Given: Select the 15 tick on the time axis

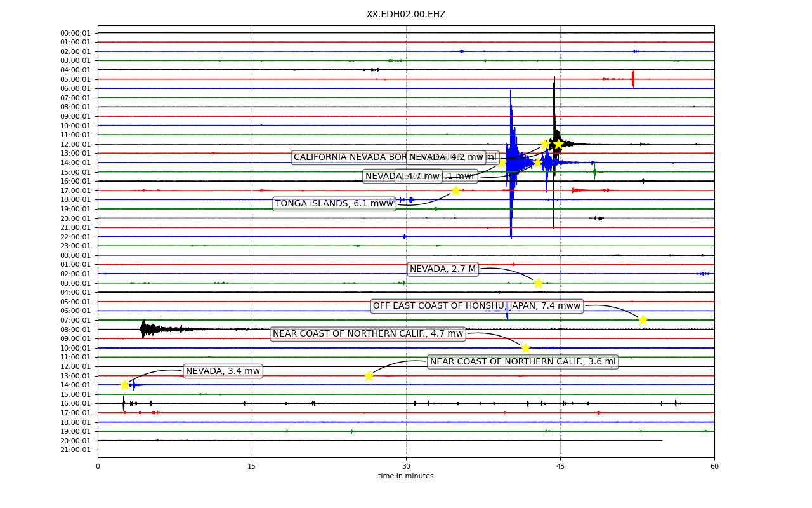Looking at the screenshot, I should point(252,467).
